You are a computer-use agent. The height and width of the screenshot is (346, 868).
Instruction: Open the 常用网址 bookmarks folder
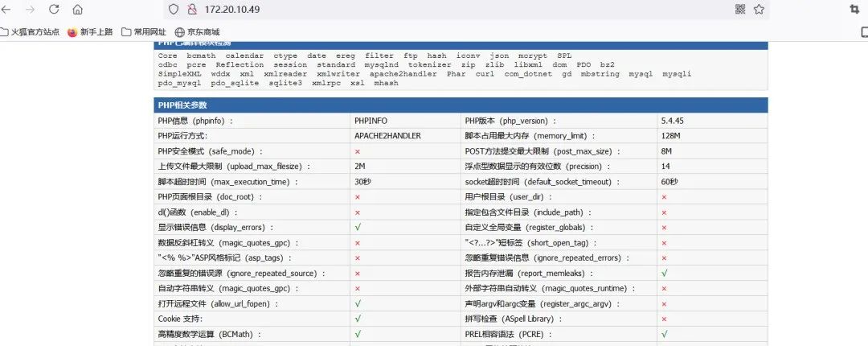pos(143,32)
